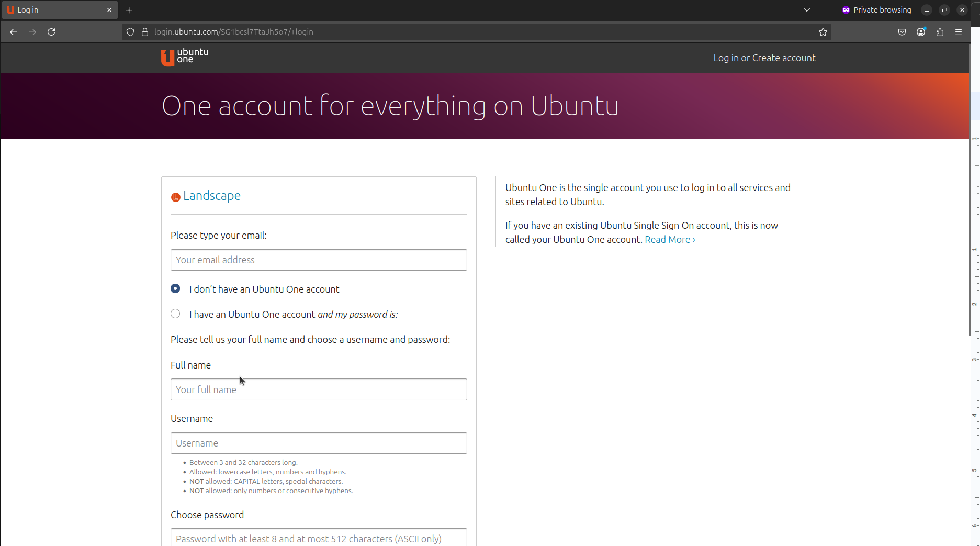
Task: Open the Pocket save icon
Action: click(902, 32)
